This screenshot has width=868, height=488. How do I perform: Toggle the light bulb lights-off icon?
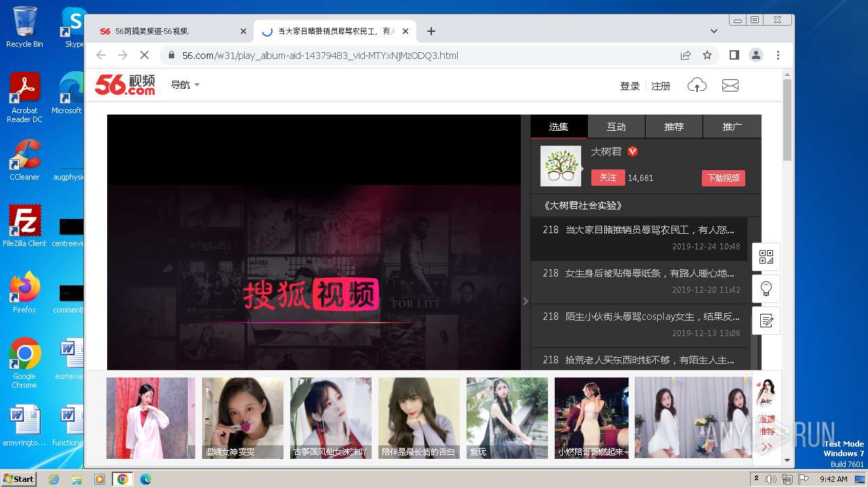coord(766,289)
